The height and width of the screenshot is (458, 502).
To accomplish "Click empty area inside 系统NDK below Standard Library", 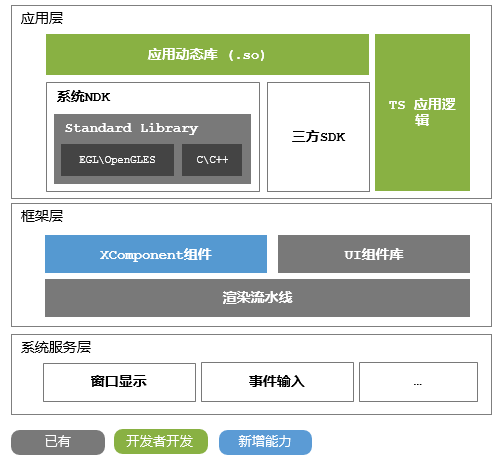I will click(x=153, y=187).
